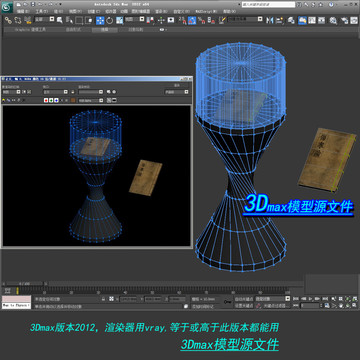
Task: Open the 渲染 (Rendering) menu
Action: (x=161, y=11)
